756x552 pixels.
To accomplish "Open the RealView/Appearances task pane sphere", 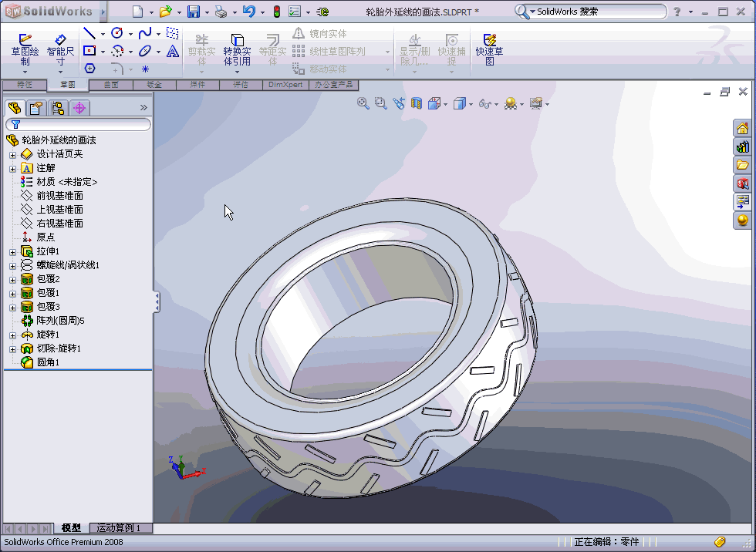I will (x=742, y=220).
